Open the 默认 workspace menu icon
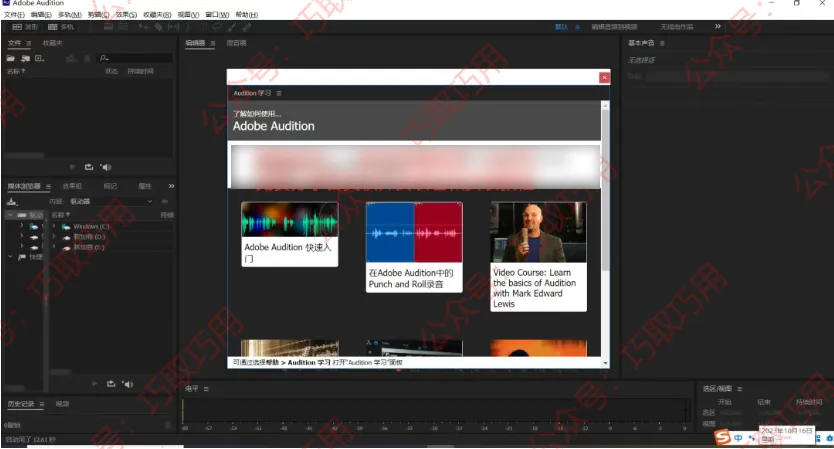This screenshot has width=834, height=449. (x=577, y=27)
